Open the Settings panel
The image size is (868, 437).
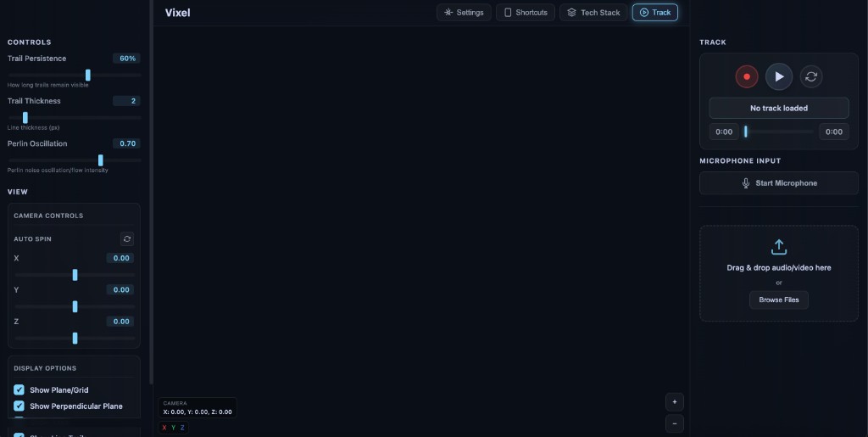464,12
